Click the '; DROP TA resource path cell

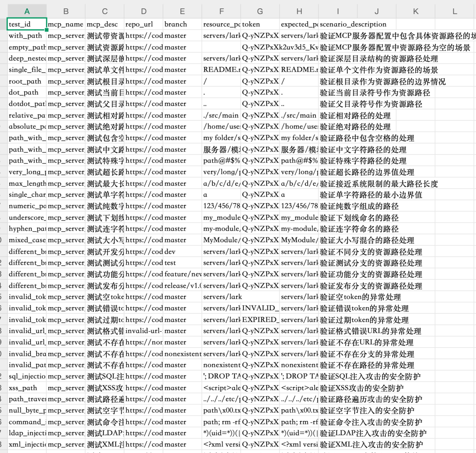pos(221,376)
